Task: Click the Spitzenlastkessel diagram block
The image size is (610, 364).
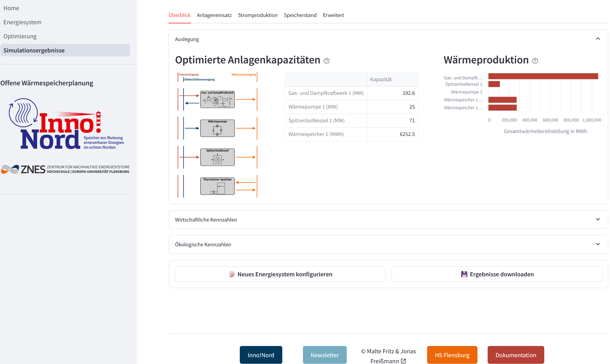Action: click(x=217, y=157)
